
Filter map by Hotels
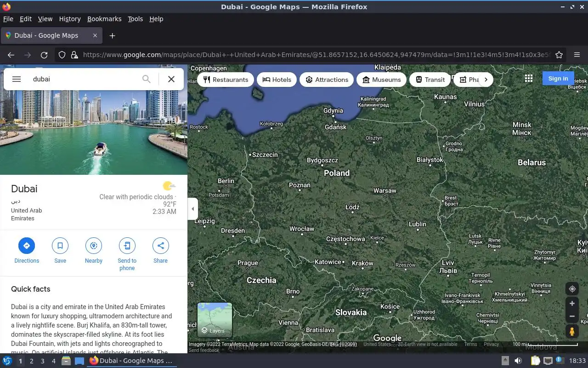coord(277,80)
